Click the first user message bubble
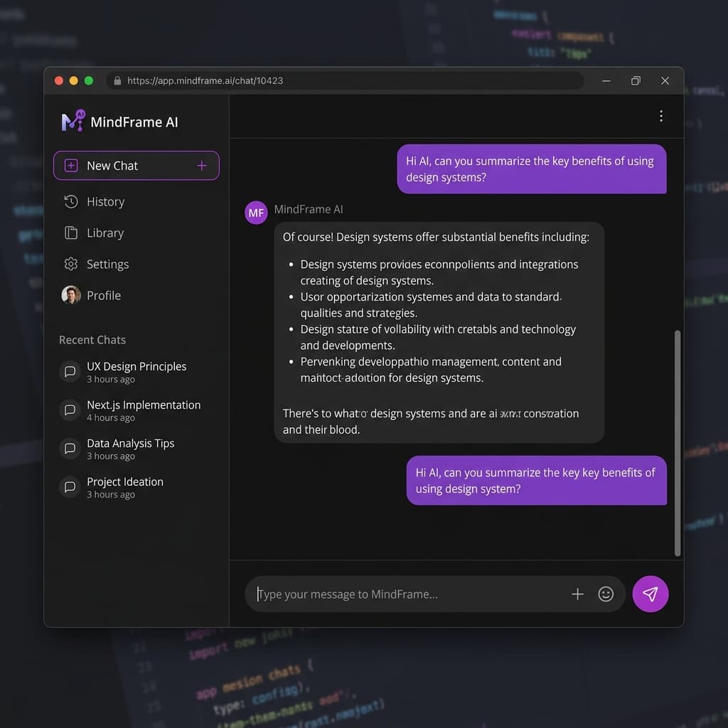Image resolution: width=728 pixels, height=728 pixels. [532, 169]
